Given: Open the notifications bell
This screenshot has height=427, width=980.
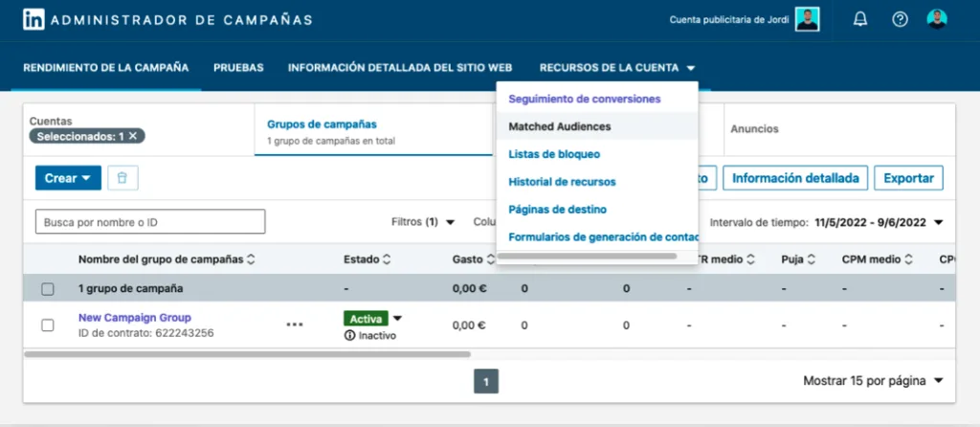Looking at the screenshot, I should click(x=859, y=19).
